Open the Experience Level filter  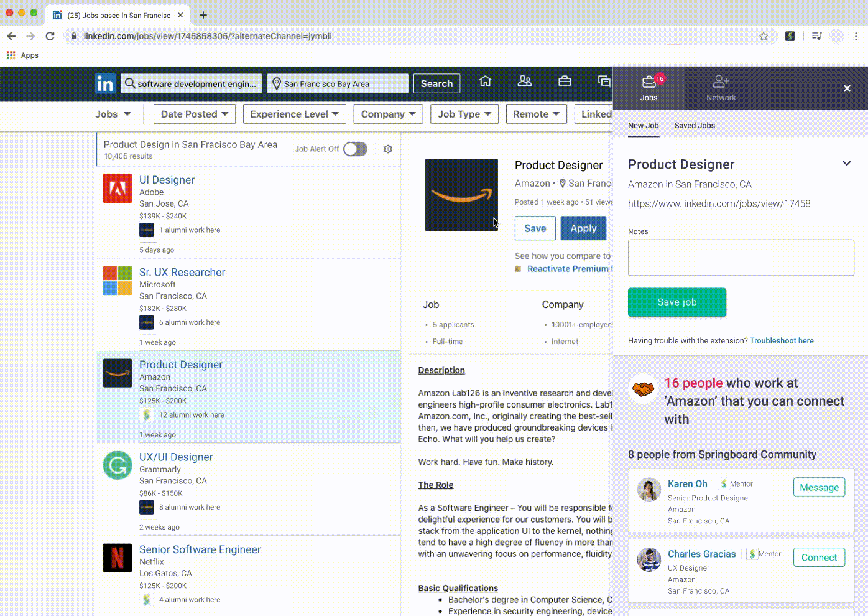[x=295, y=114]
